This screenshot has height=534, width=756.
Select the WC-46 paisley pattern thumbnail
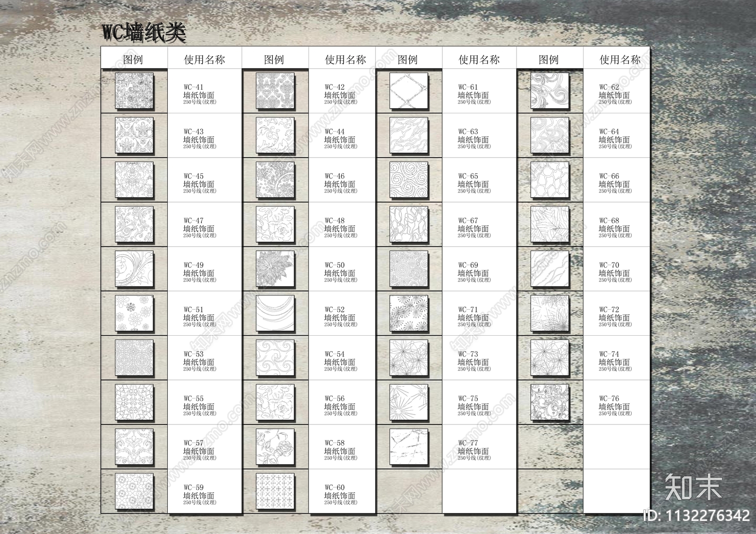[275, 180]
